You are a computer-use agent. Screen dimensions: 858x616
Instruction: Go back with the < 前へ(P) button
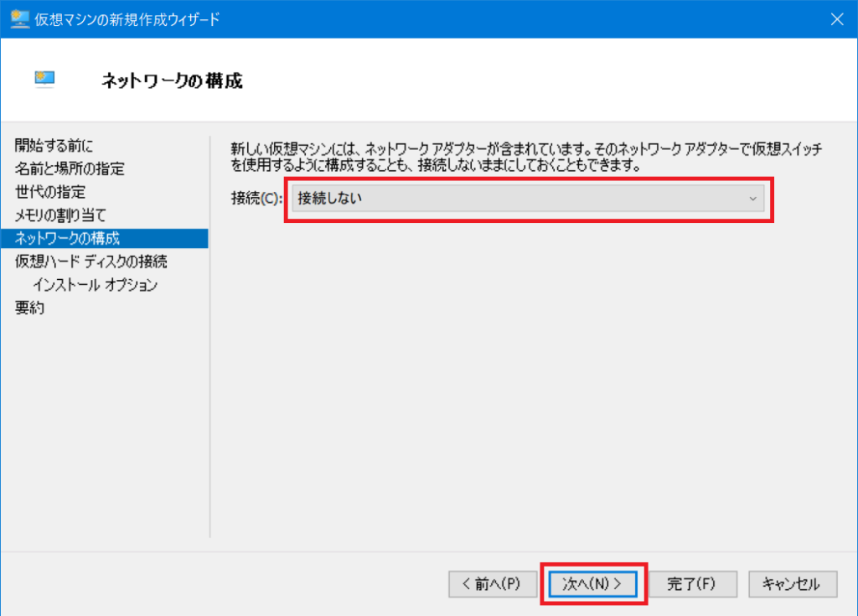pyautogui.click(x=492, y=583)
